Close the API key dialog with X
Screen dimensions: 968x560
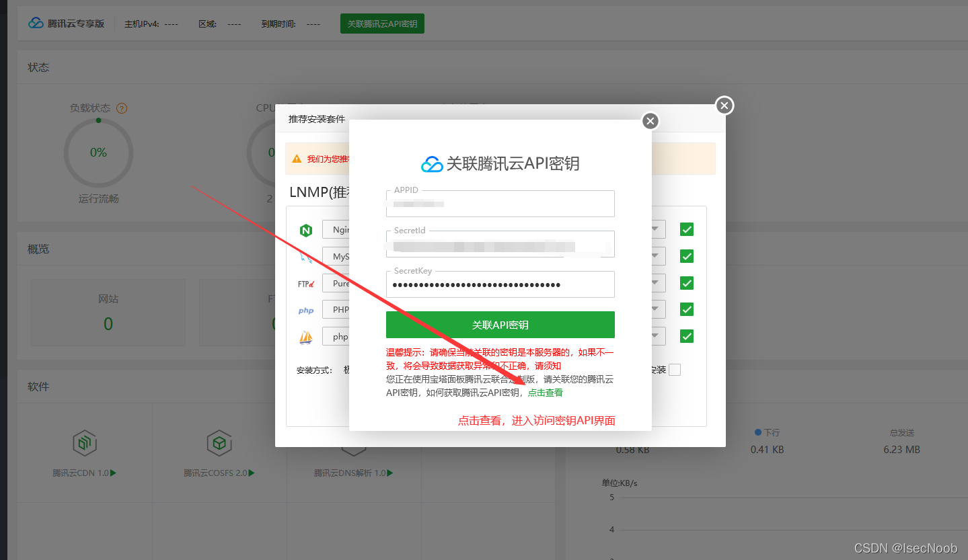tap(650, 121)
